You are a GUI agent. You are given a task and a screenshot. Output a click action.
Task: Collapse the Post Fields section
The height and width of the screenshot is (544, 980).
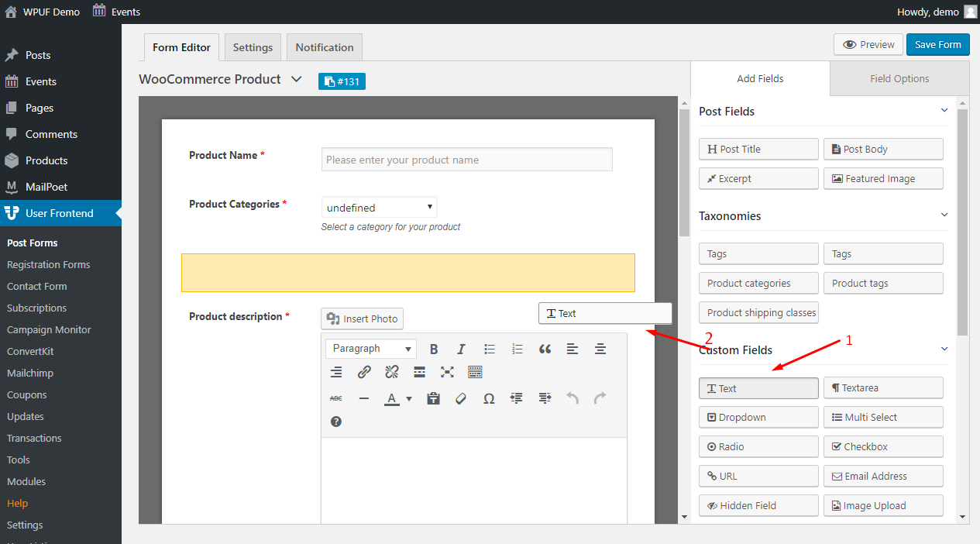click(x=944, y=111)
